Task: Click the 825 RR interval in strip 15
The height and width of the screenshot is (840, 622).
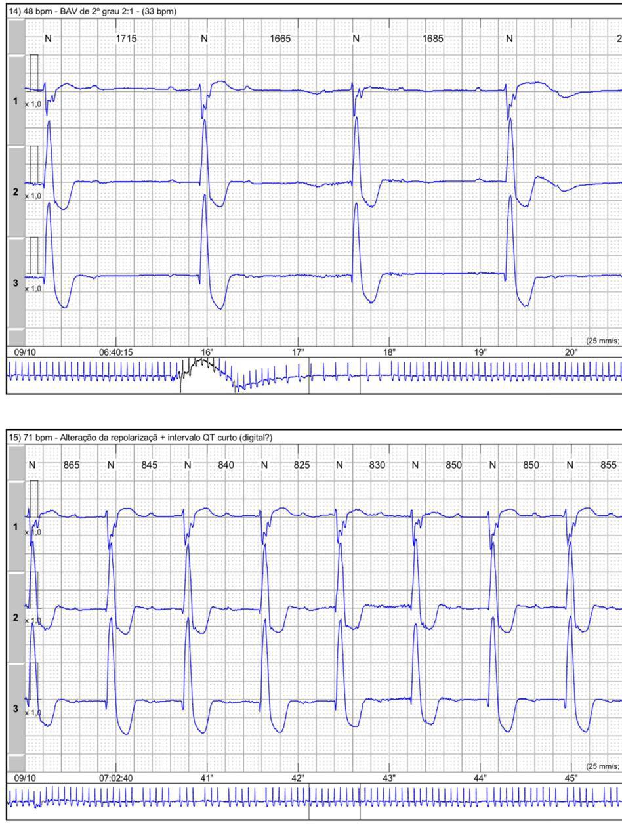Action: [x=302, y=465]
